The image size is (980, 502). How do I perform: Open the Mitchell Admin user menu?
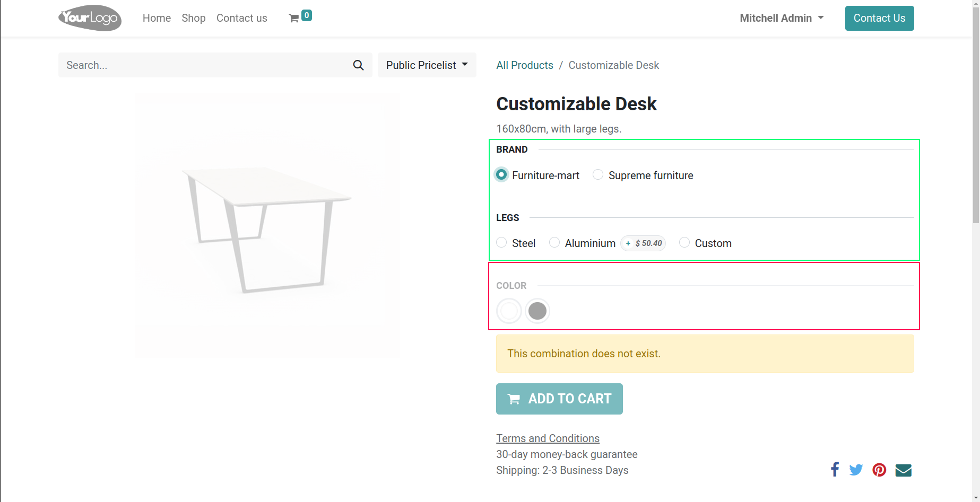pos(782,18)
